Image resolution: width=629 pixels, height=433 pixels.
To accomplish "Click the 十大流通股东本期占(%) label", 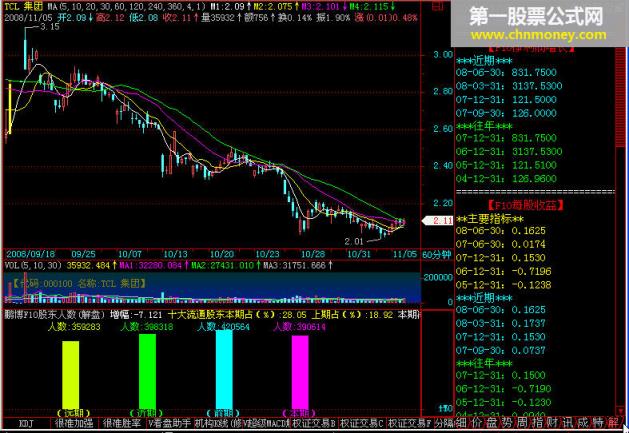I will [223, 315].
